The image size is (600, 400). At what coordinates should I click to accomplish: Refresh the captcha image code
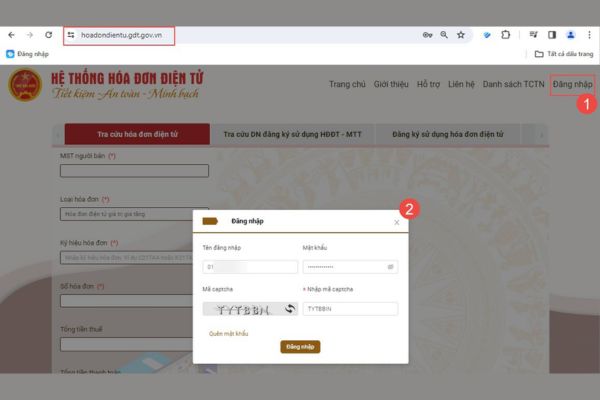pyautogui.click(x=290, y=309)
